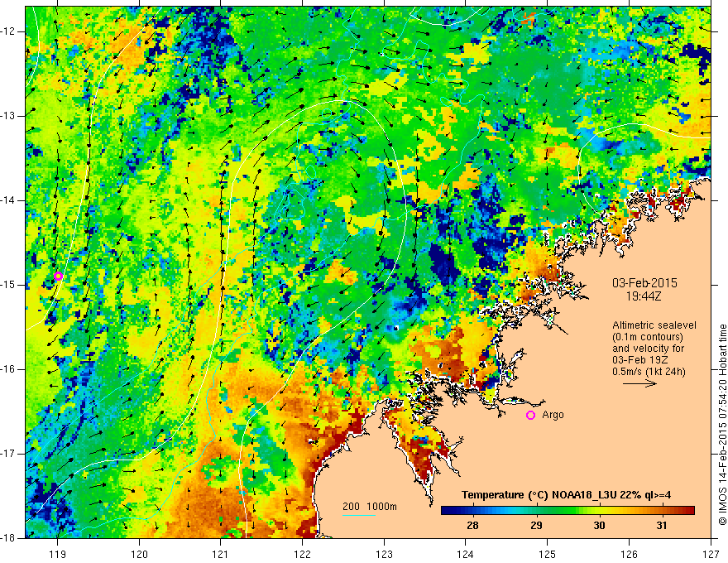Click 'and velocity for' legend text
The image size is (728, 563).
[648, 349]
